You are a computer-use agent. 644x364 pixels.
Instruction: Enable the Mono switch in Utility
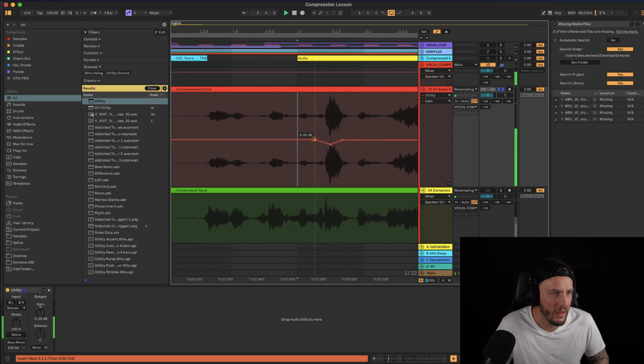tap(16, 334)
